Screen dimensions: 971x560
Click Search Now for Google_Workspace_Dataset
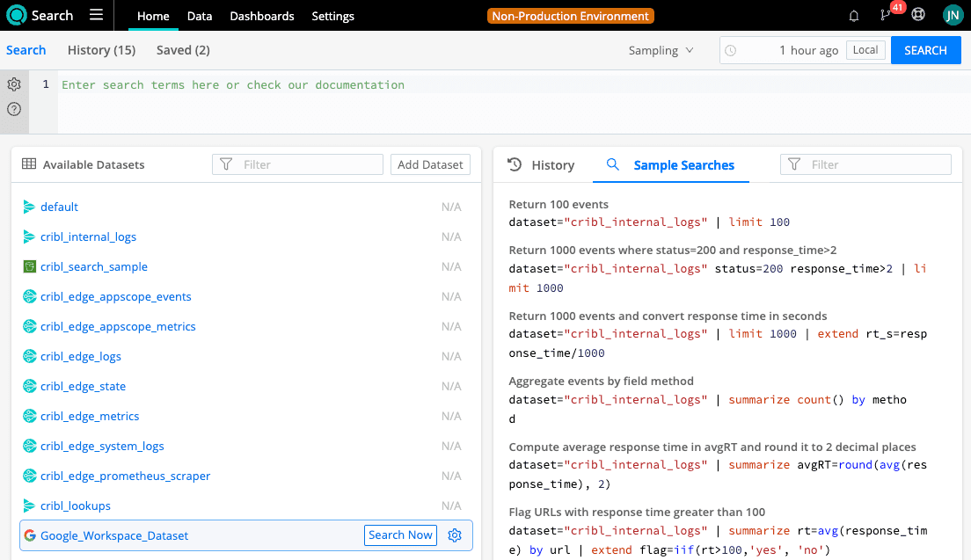(x=400, y=535)
